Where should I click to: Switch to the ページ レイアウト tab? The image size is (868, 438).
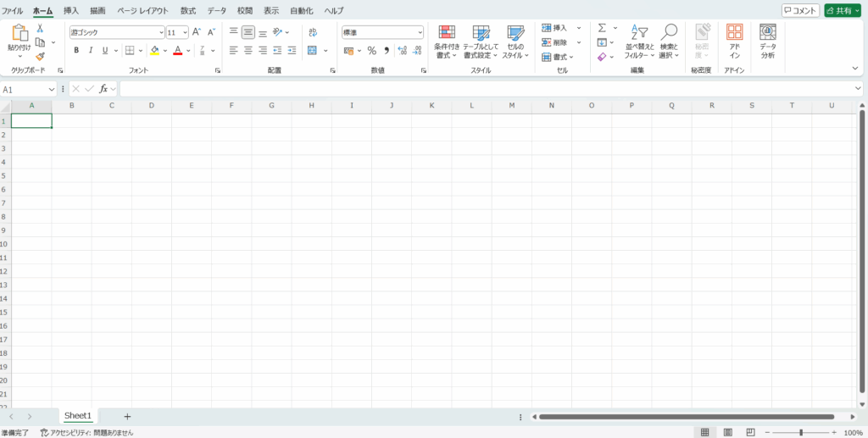(x=142, y=10)
